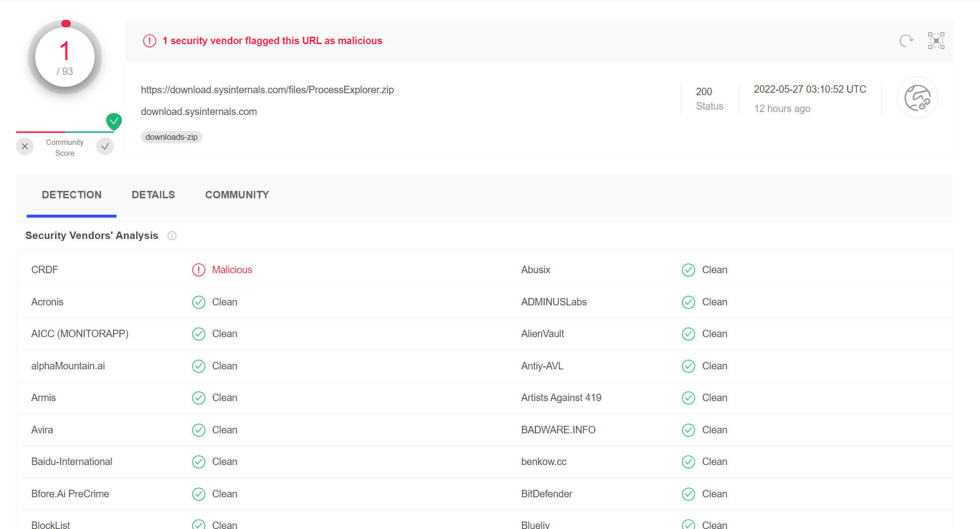
Task: Click the Artists Against 419 vendor name
Action: [561, 398]
